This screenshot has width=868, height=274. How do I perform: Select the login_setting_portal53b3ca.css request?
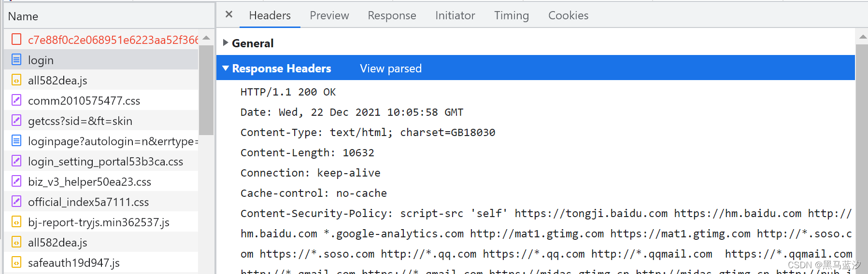tap(105, 162)
